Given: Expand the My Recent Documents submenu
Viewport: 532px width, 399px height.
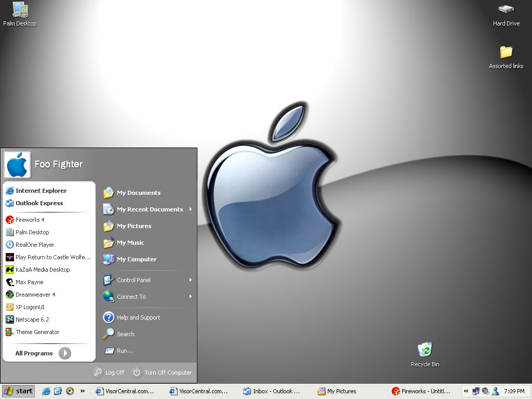Looking at the screenshot, I should [150, 209].
